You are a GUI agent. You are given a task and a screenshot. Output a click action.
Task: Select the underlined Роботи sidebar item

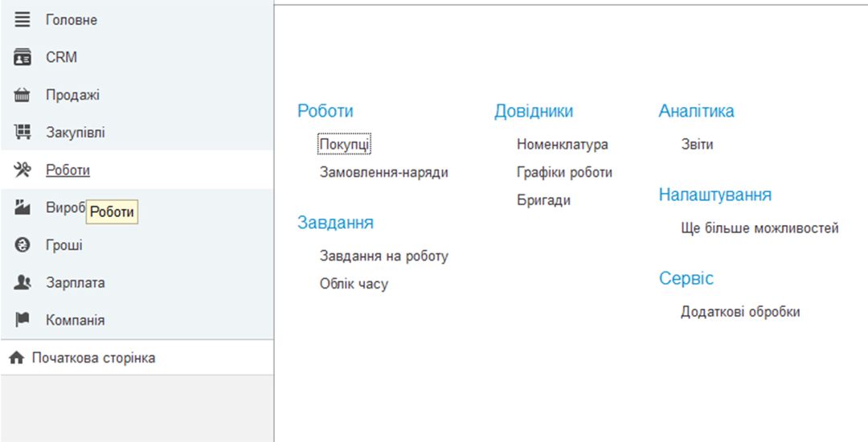tap(68, 170)
